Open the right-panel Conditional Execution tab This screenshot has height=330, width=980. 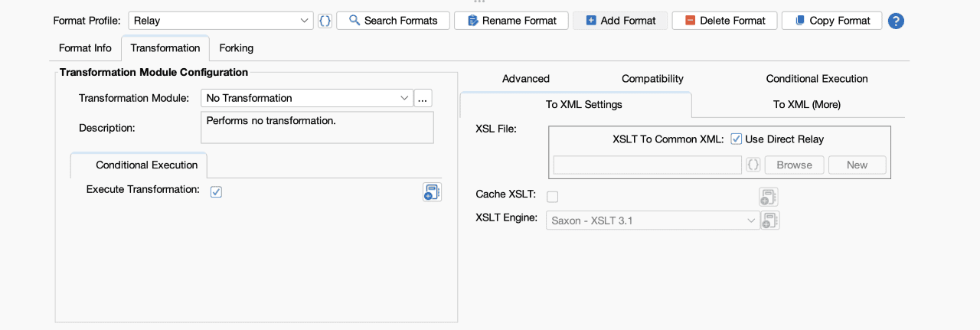817,78
